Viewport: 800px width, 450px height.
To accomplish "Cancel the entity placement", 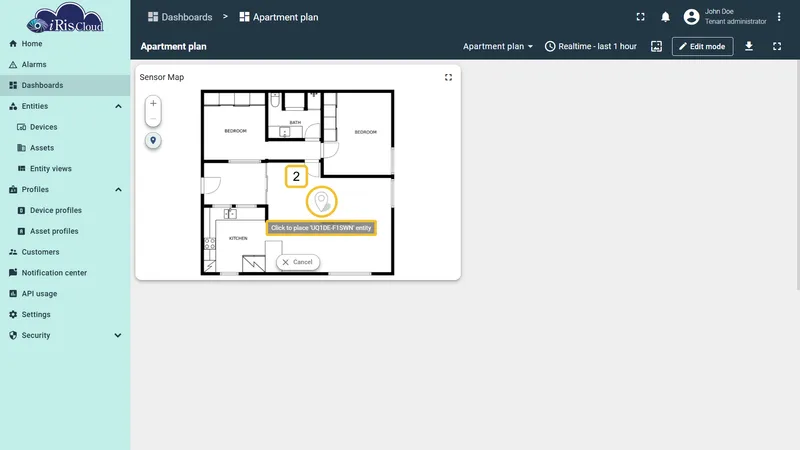I will (x=298, y=262).
